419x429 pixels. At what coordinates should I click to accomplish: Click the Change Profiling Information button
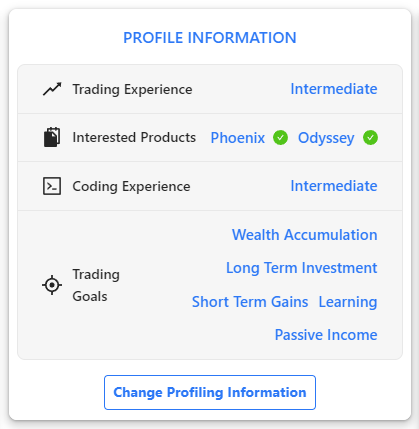[210, 392]
